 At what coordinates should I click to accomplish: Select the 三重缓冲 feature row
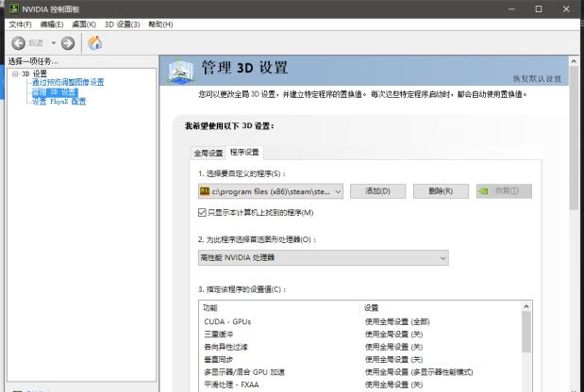[359, 335]
